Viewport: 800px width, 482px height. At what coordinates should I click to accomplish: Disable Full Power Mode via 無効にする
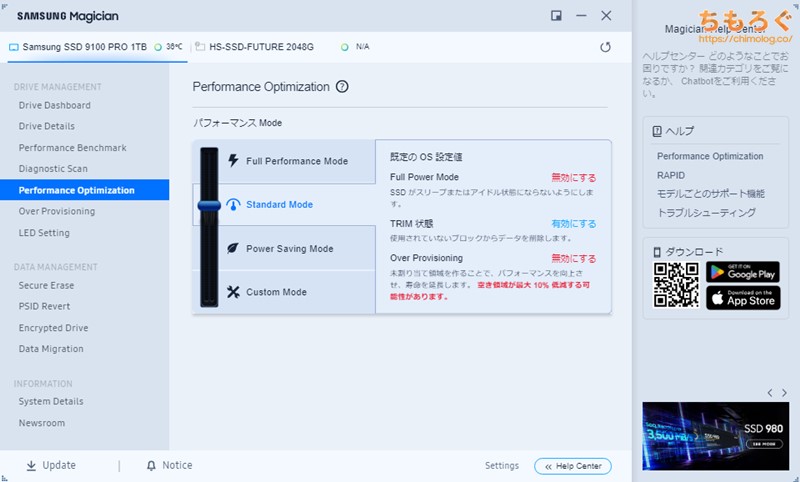click(x=573, y=177)
